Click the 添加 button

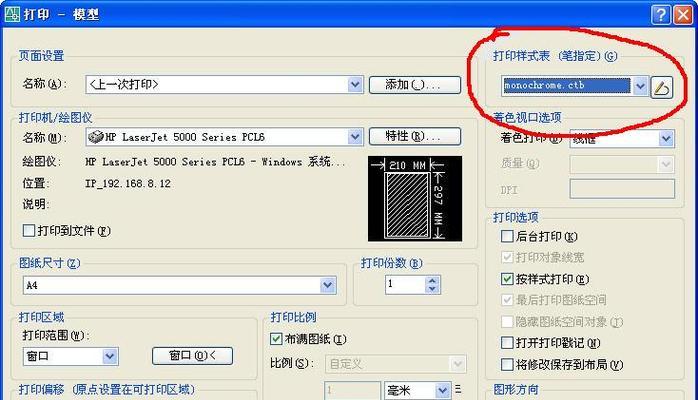click(415, 85)
